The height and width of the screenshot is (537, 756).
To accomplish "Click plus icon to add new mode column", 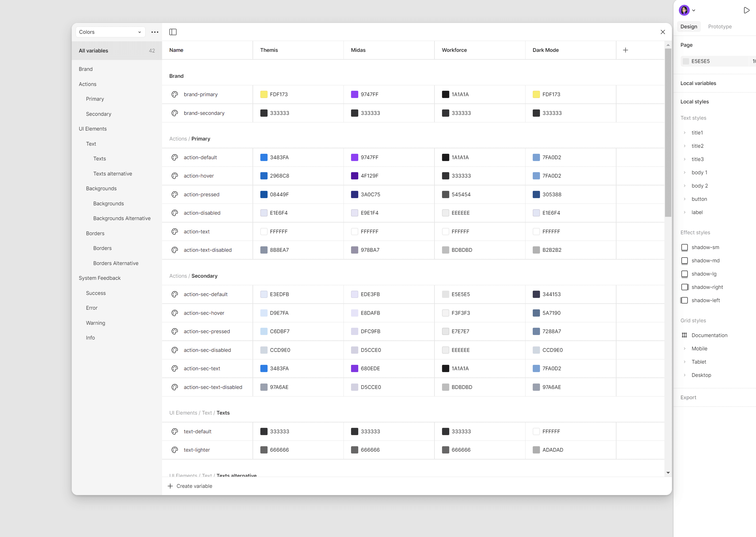I will pos(625,50).
